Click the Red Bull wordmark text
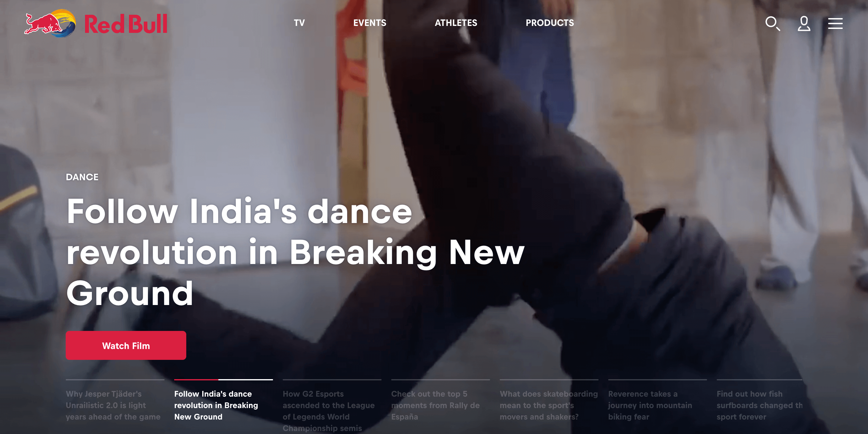 coord(126,24)
